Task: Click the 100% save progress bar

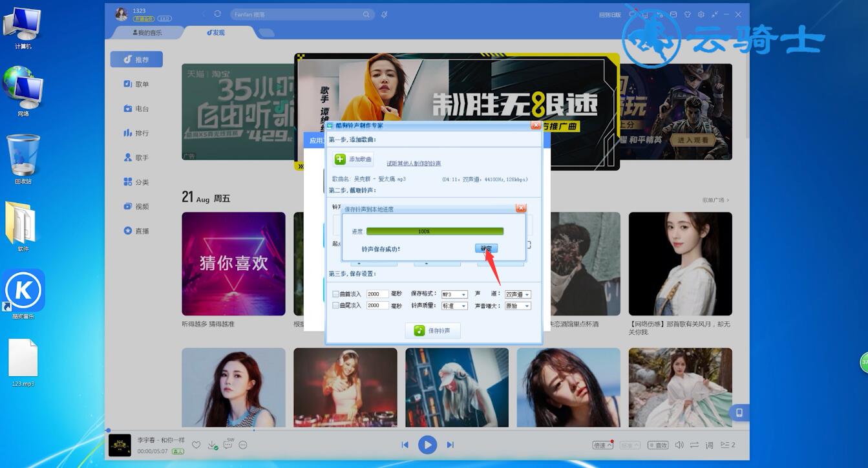Action: coord(435,231)
